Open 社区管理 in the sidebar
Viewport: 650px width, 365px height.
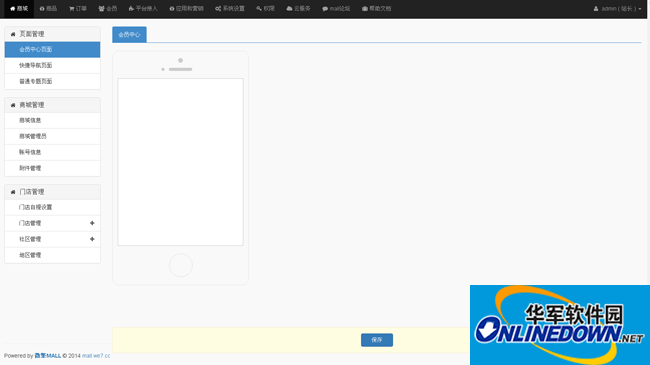pos(53,239)
